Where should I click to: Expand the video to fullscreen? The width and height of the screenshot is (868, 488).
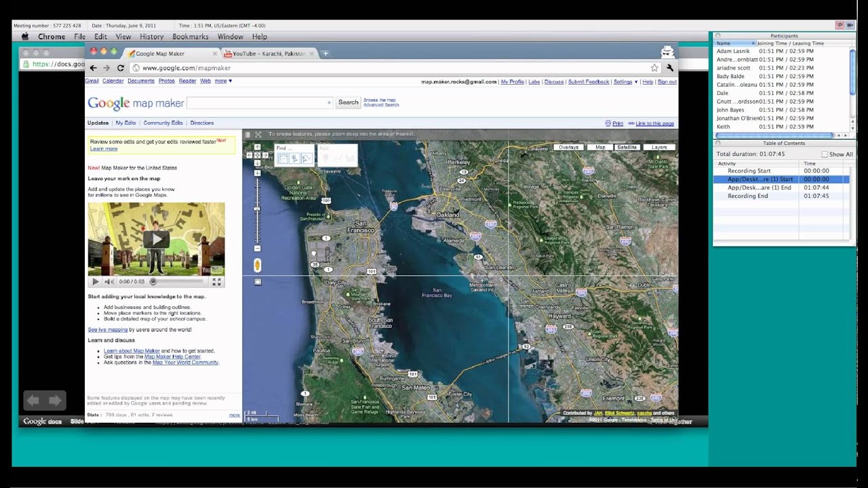(x=216, y=281)
